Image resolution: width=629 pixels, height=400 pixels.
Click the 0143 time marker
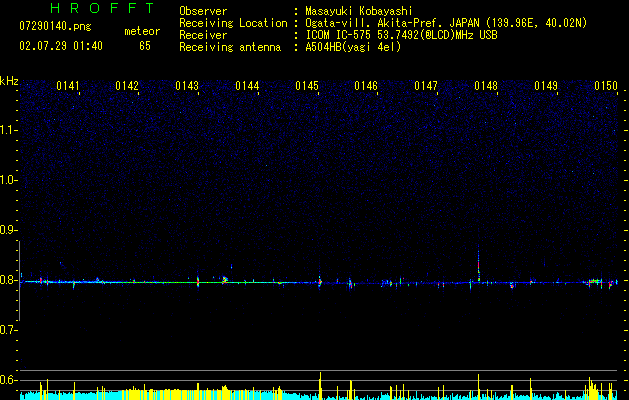[x=187, y=86]
